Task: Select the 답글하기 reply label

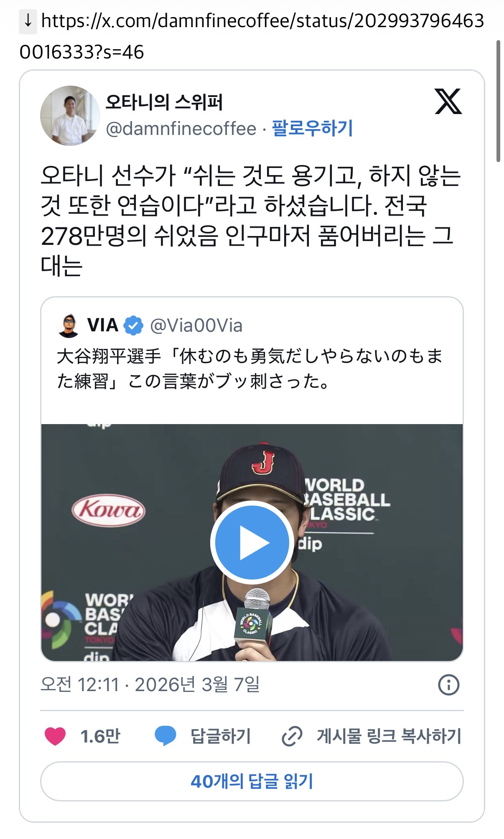Action: click(221, 736)
